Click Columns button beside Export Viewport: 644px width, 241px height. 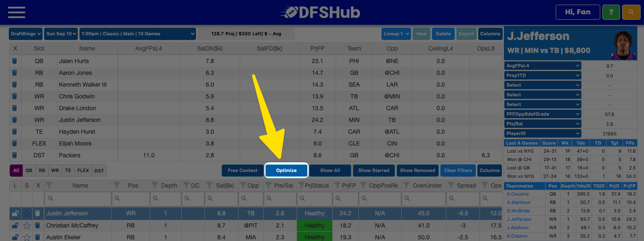pos(490,34)
